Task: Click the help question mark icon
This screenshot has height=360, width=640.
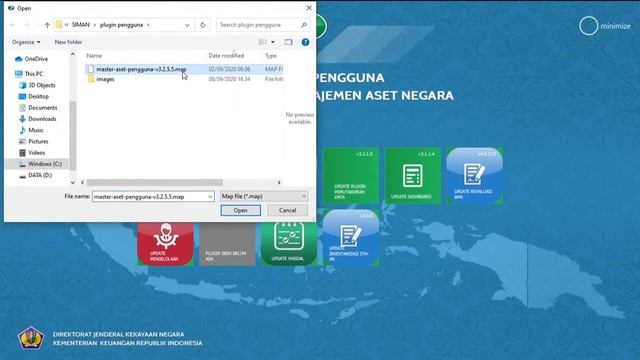Action: pyautogui.click(x=305, y=42)
